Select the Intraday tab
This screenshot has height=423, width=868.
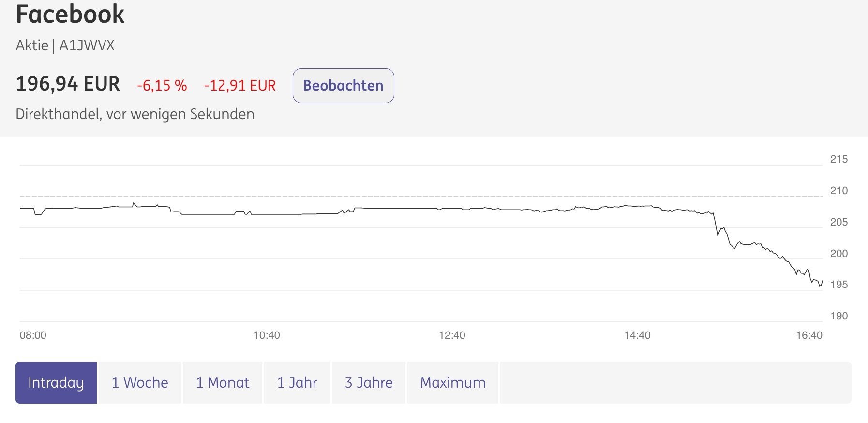click(56, 382)
